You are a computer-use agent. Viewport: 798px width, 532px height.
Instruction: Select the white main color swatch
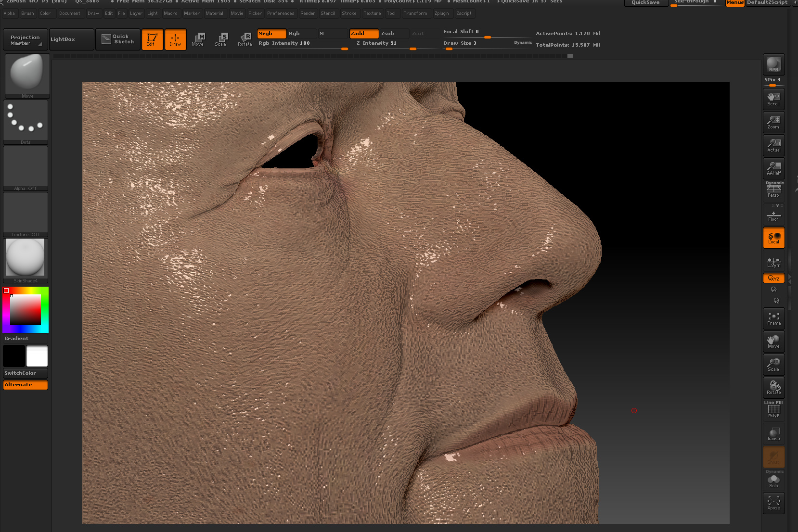click(x=37, y=356)
